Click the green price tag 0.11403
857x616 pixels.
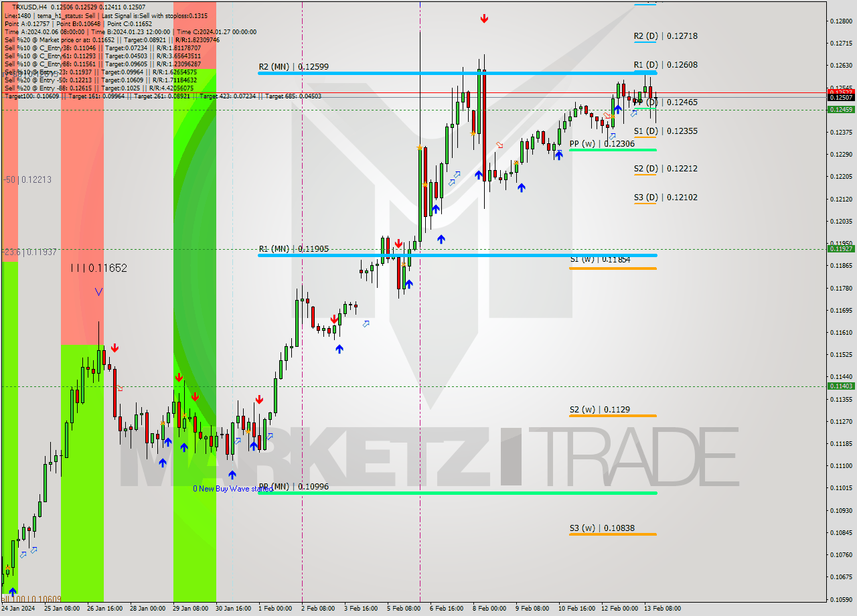(841, 386)
